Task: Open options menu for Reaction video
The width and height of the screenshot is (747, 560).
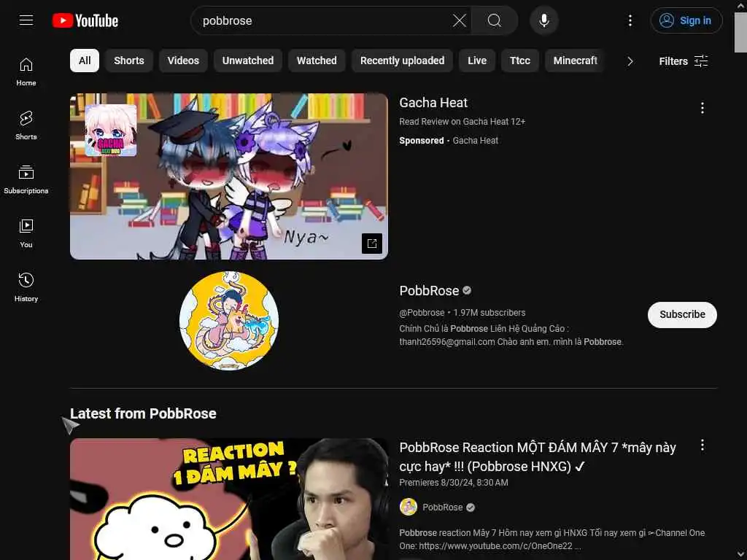Action: (703, 446)
